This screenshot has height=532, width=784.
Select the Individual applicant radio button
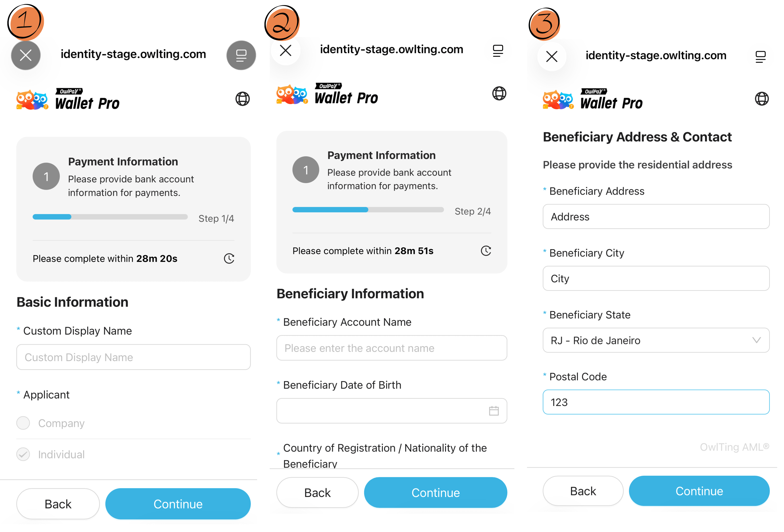click(23, 454)
